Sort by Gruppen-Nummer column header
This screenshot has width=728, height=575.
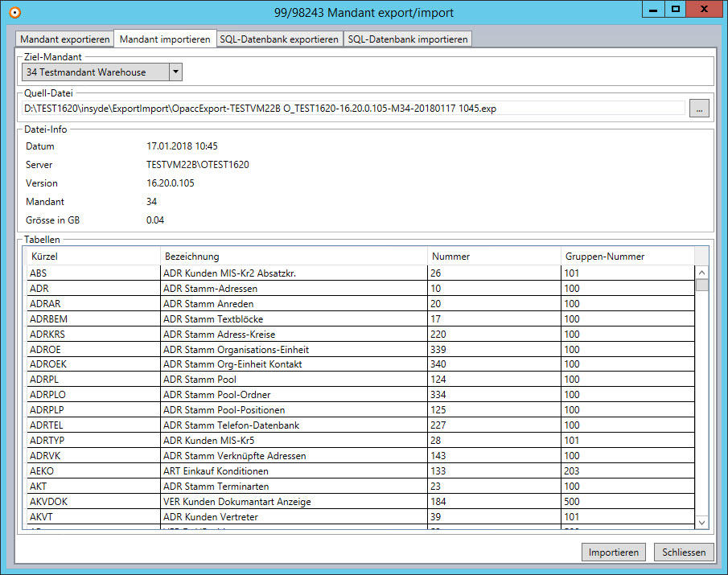click(x=627, y=257)
